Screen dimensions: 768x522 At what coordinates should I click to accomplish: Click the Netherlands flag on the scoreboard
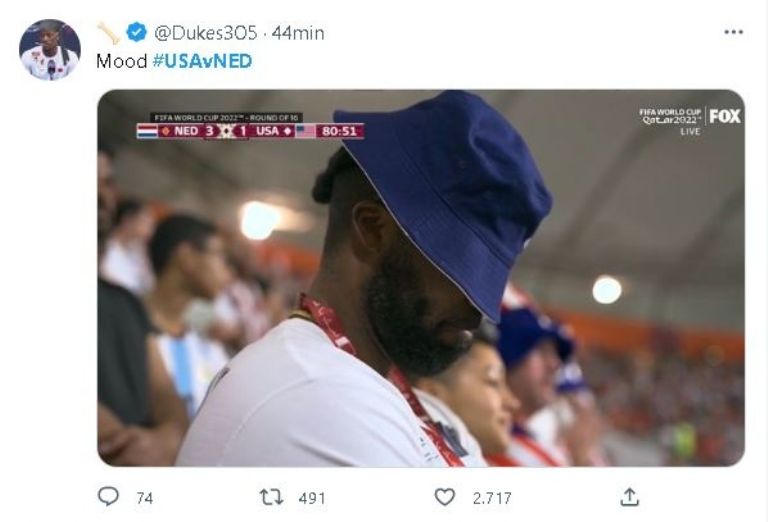(147, 131)
